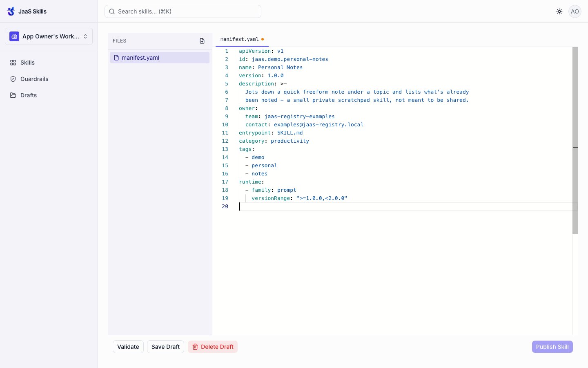Click description text 'been noted' on line 7
The image size is (588, 368).
(x=261, y=100)
